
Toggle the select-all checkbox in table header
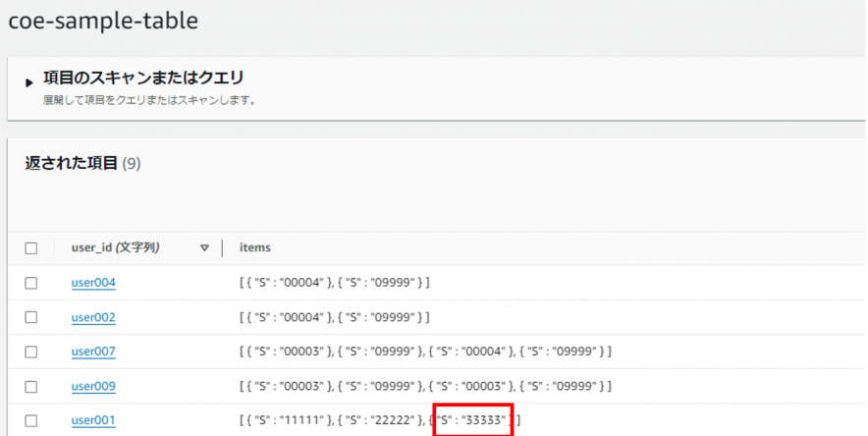pos(30,248)
